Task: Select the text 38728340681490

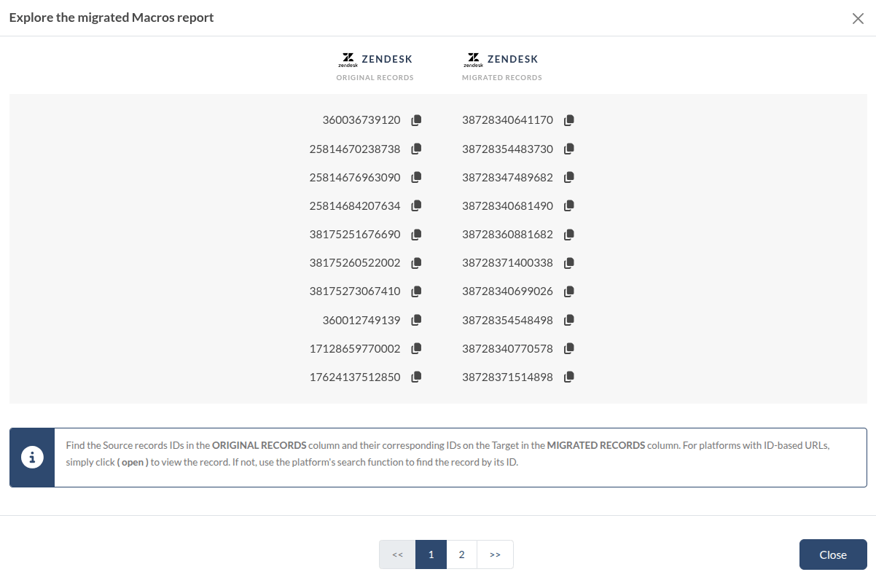Action: point(508,206)
